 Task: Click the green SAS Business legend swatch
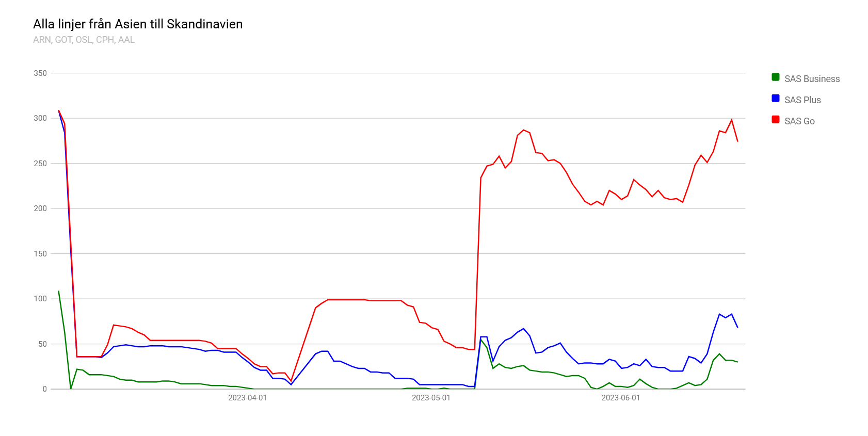coord(775,77)
